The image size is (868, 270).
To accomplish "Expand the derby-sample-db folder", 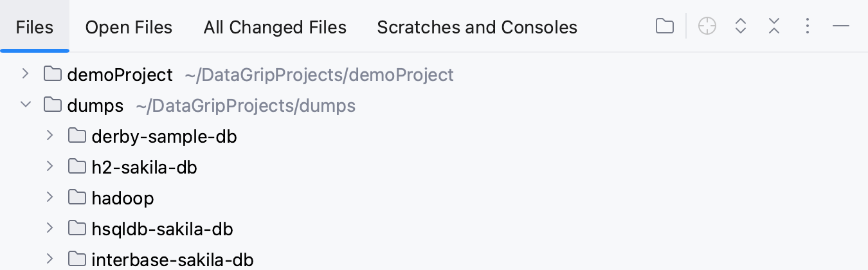I will tap(50, 136).
